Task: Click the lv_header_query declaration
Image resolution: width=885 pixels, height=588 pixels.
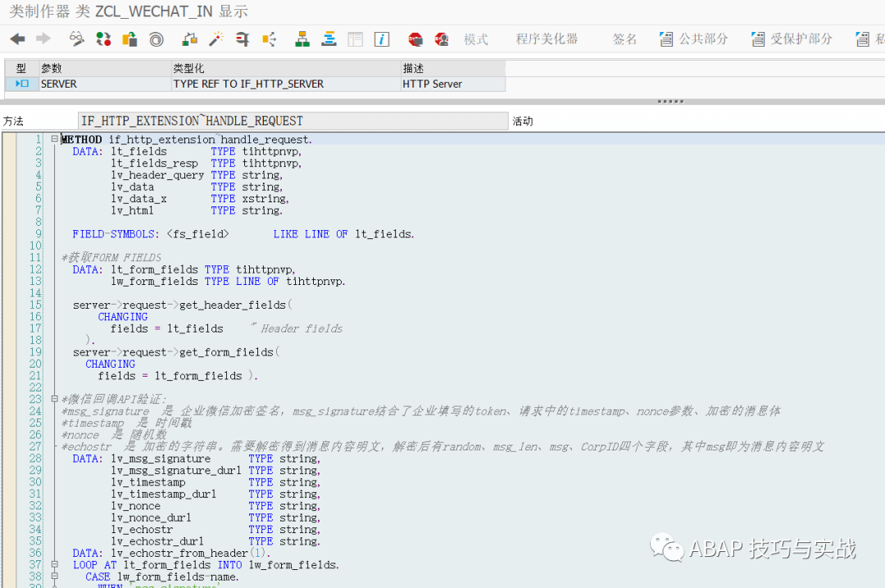Action: click(x=197, y=175)
